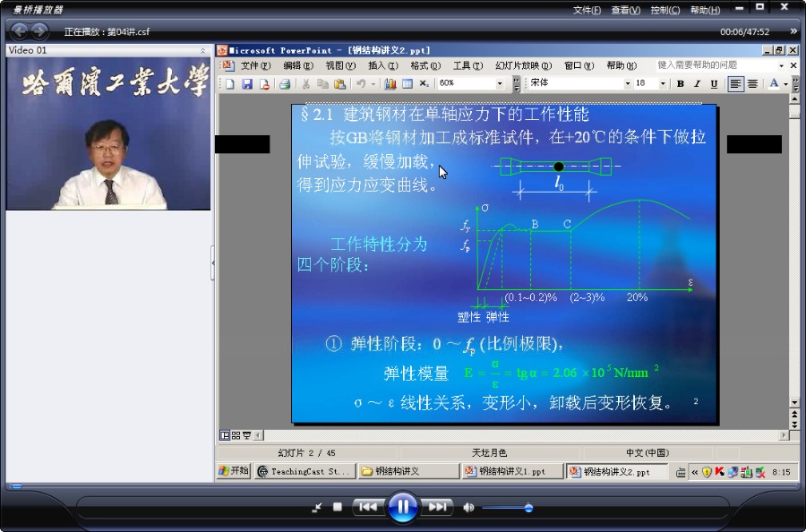Toggle center text alignment button
This screenshot has width=806, height=532.
752,84
